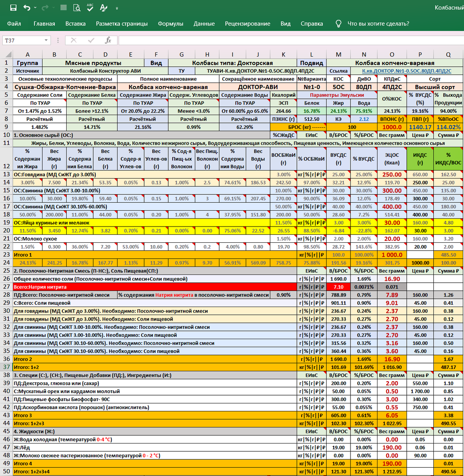Select the cell with value 114.02%

(448, 127)
